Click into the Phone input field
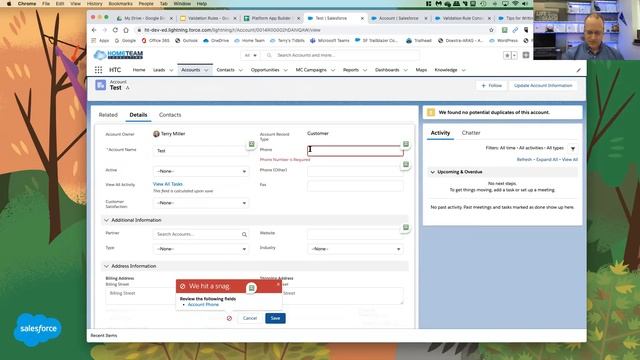This screenshot has width=640, height=360. (x=355, y=151)
